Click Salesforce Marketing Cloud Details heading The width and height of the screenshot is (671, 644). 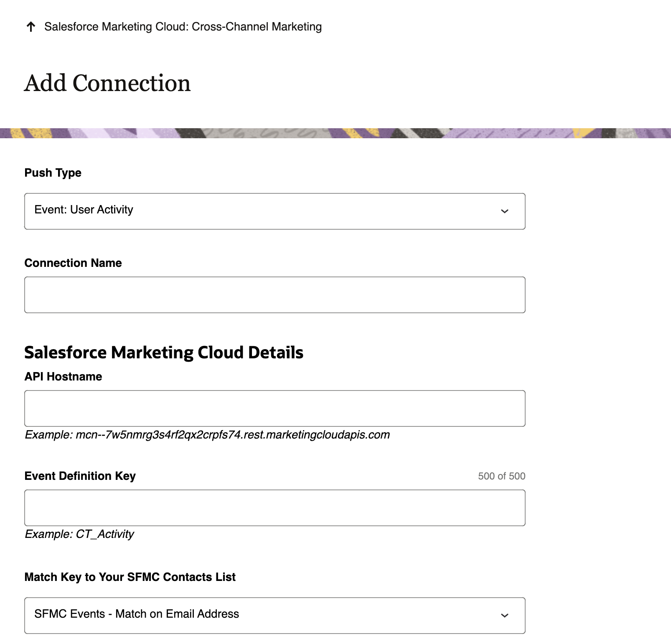click(x=164, y=352)
